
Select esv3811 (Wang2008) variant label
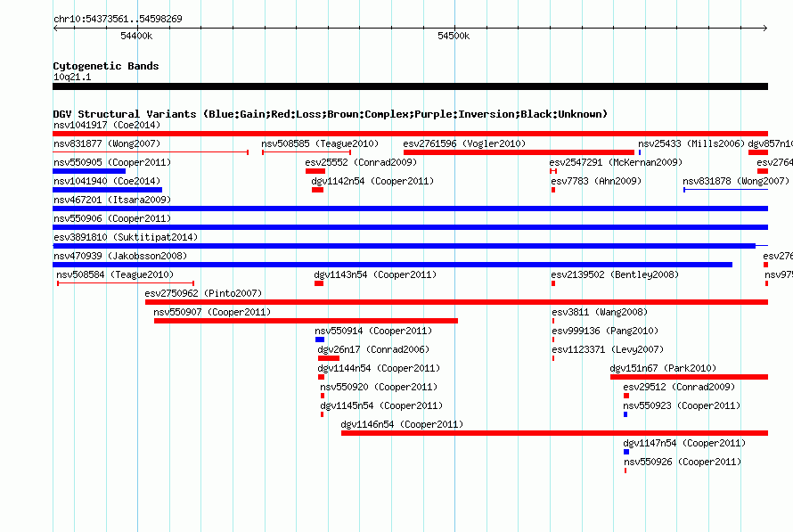point(600,312)
